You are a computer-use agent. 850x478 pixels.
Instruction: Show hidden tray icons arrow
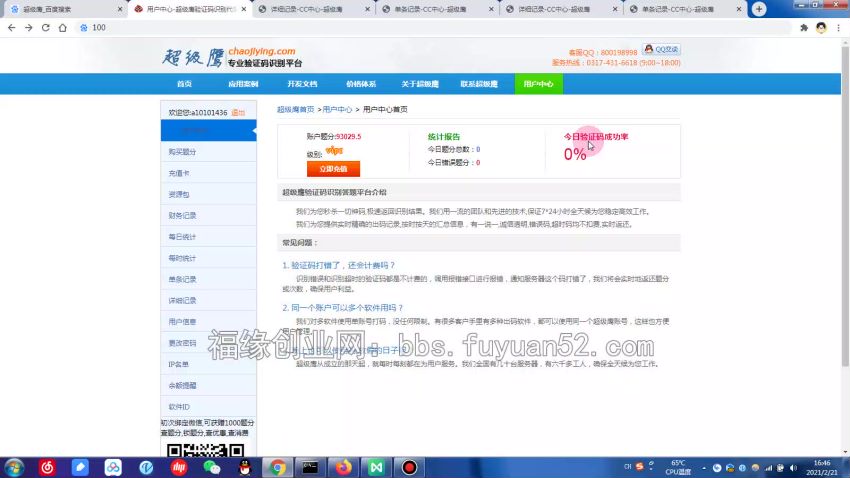tap(704, 468)
